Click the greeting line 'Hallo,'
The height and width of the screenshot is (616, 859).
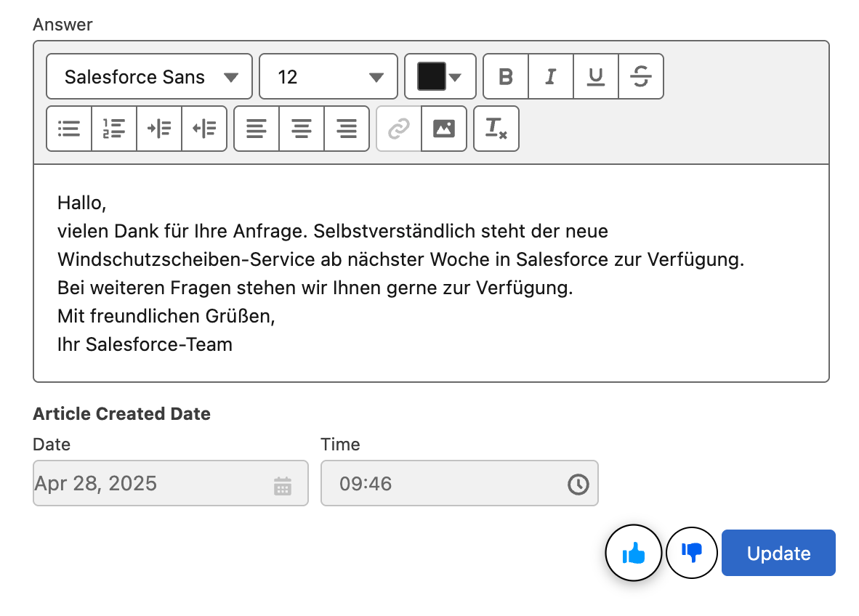pos(81,203)
